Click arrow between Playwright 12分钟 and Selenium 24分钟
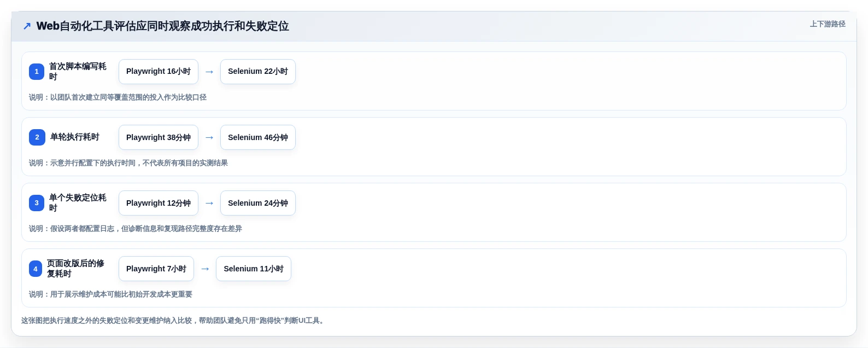This screenshot has height=348, width=868. [x=209, y=203]
